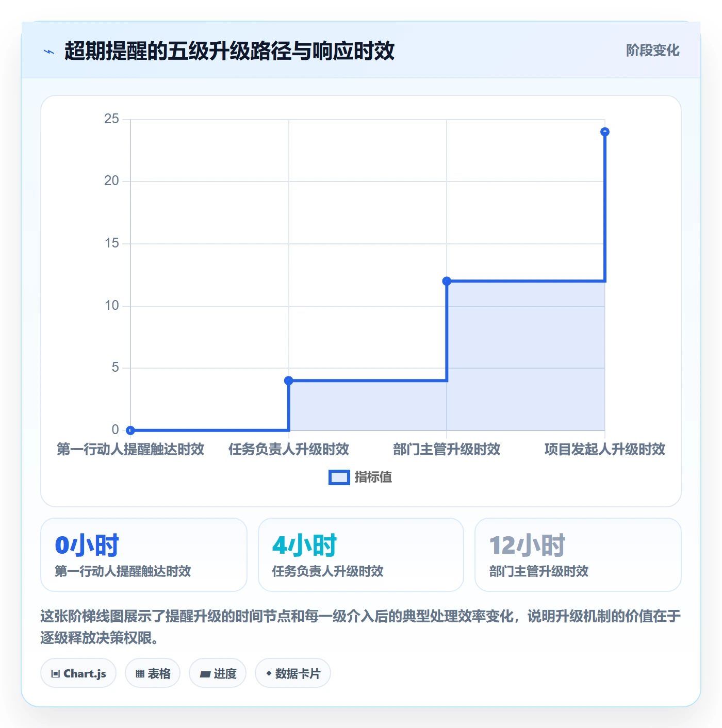This screenshot has width=722, height=728.
Task: Click the x-axis label 部门主管升级时效
Action: click(x=447, y=450)
